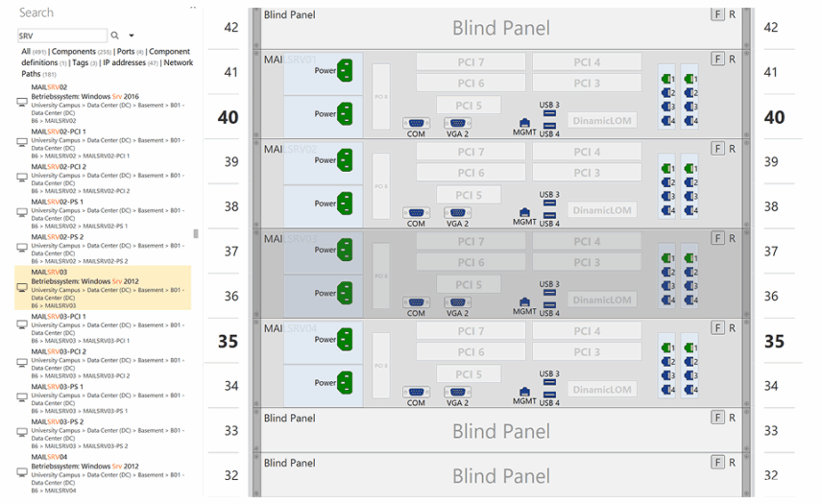This screenshot has height=504, width=822.
Task: Filter search results by Components
Action: tap(74, 52)
